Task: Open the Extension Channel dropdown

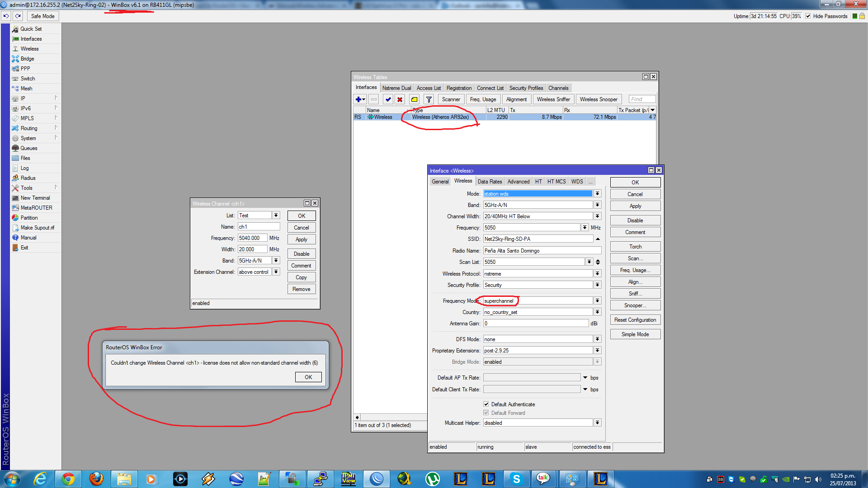Action: [276, 272]
